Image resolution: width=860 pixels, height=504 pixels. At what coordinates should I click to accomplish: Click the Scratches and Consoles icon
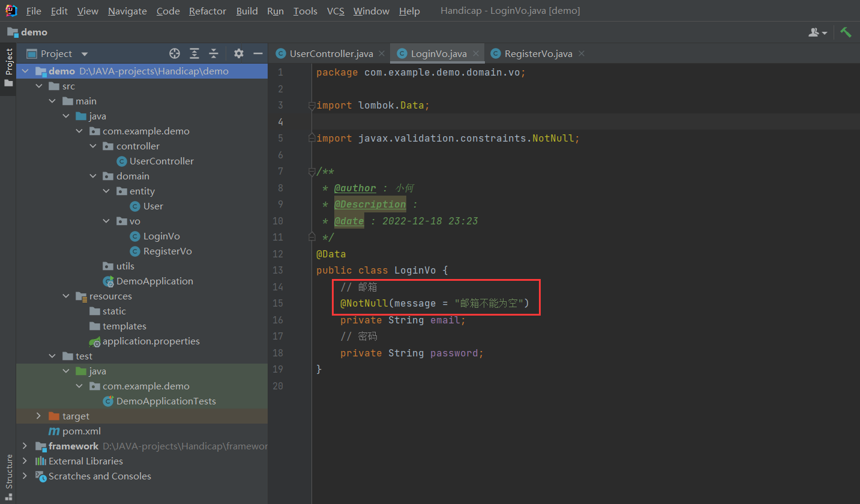41,476
